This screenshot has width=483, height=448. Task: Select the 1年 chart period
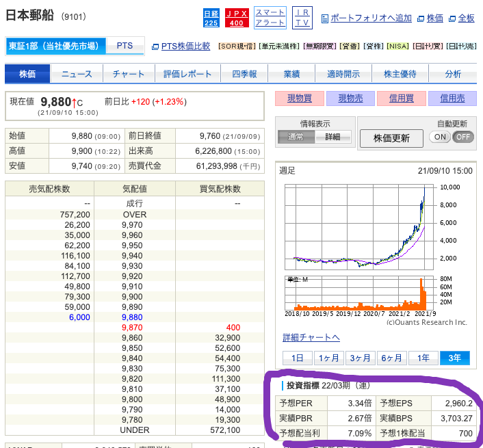pyautogui.click(x=423, y=358)
